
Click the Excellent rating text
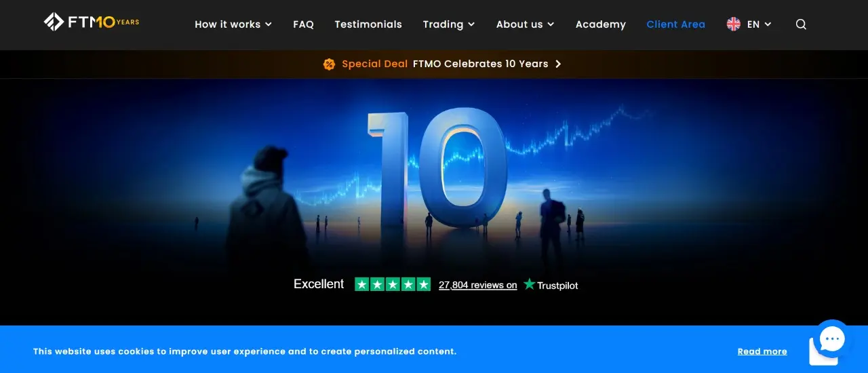click(x=319, y=284)
